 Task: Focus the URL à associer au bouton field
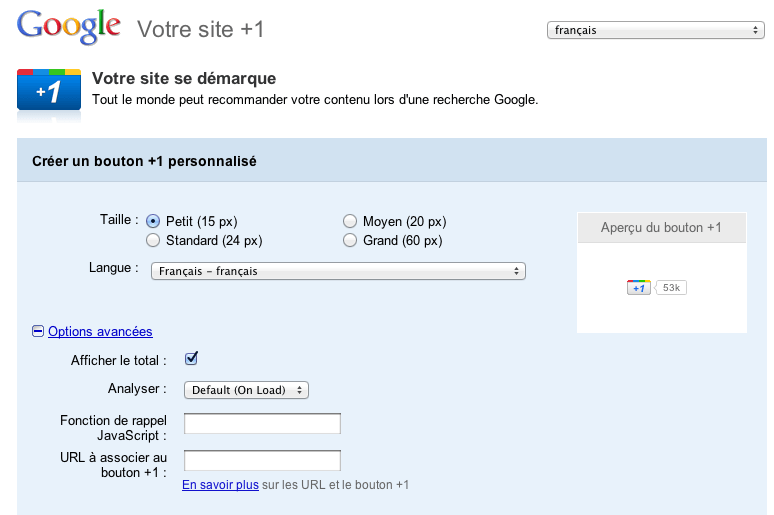(x=262, y=461)
